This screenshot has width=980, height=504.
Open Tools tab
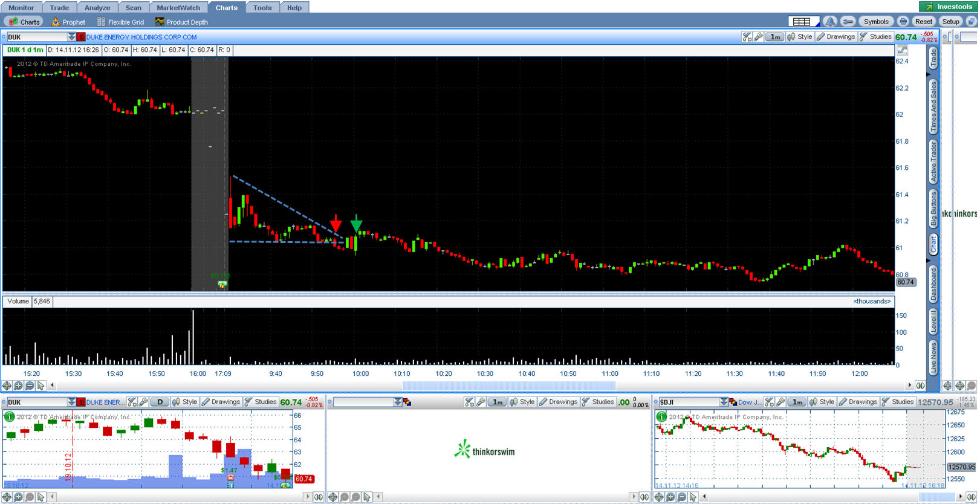click(262, 7)
